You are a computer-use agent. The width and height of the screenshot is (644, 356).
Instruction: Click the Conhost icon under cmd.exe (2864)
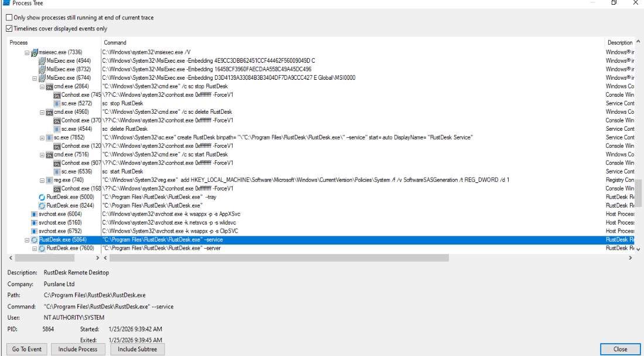coord(57,95)
